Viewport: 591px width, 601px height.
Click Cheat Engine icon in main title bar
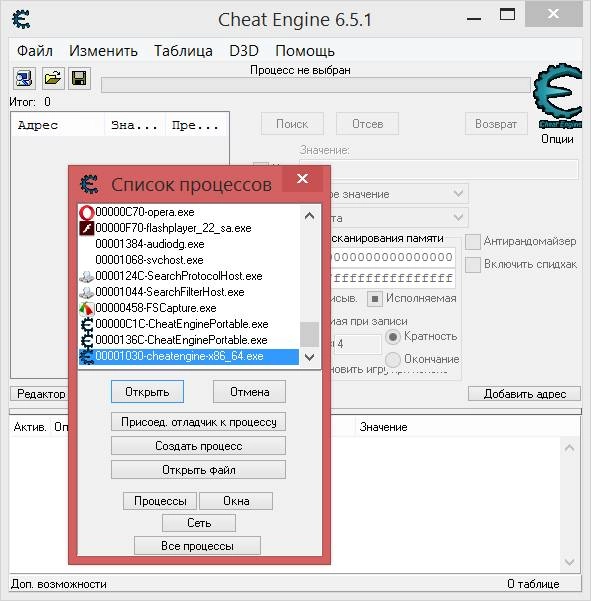(x=21, y=19)
